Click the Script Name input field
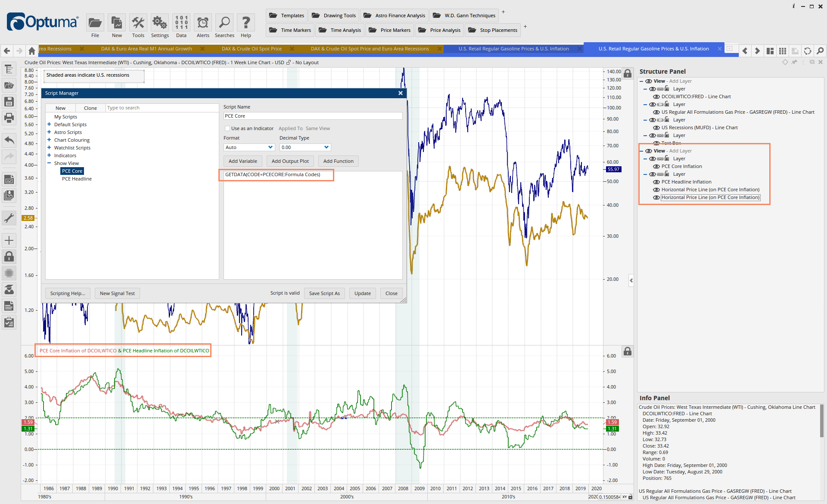Screen dimensions: 827x504 coord(313,116)
